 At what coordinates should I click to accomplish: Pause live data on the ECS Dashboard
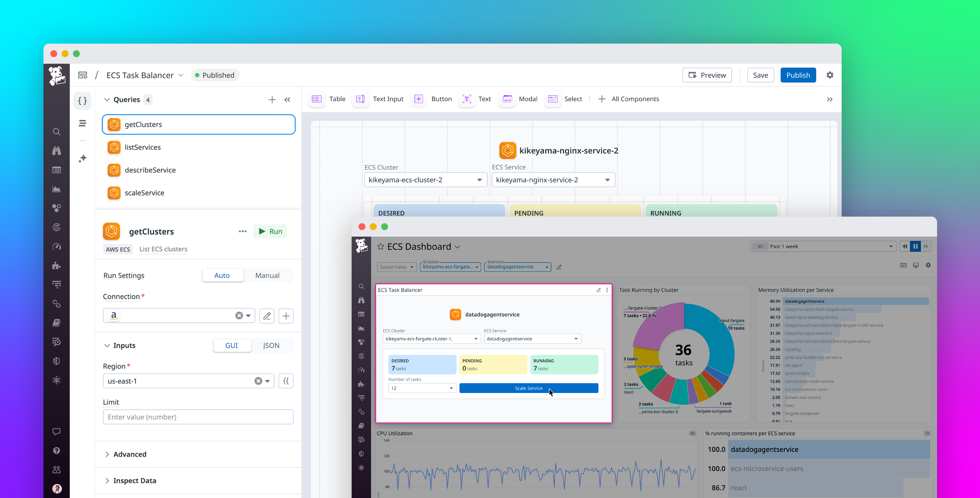click(x=916, y=246)
